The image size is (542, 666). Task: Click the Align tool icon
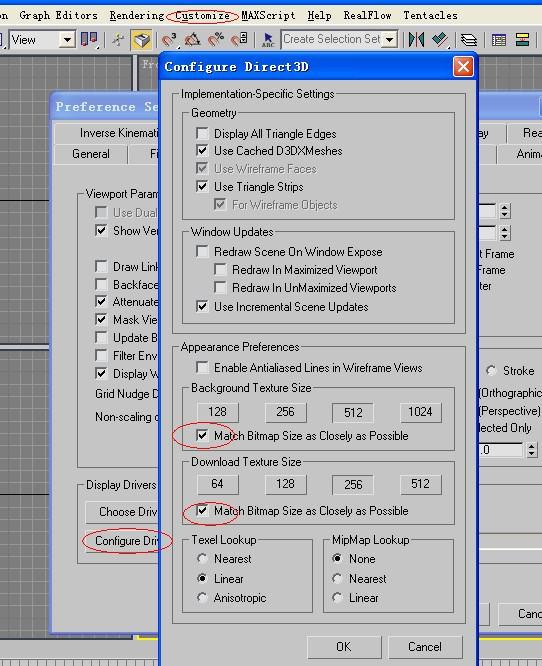point(440,40)
